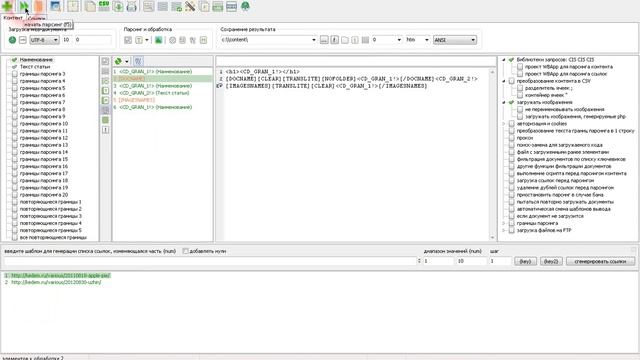The image size is (640, 360).
Task: Toggle the 'не переименовывать изображения' checkbox
Action: pos(520,109)
